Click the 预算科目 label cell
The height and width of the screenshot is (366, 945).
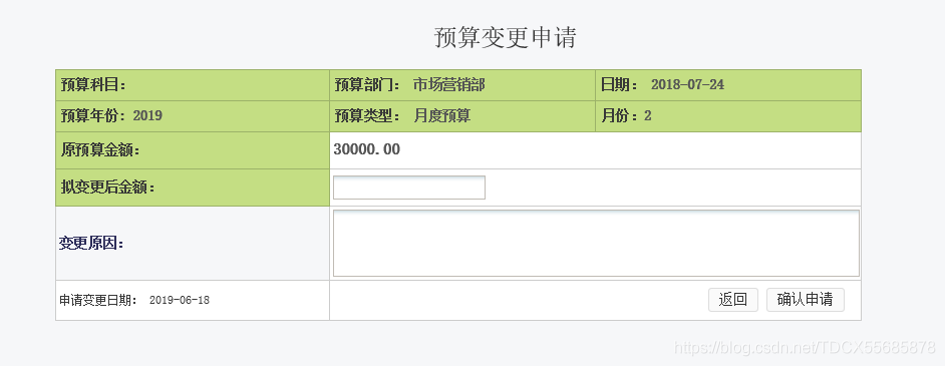(x=192, y=85)
